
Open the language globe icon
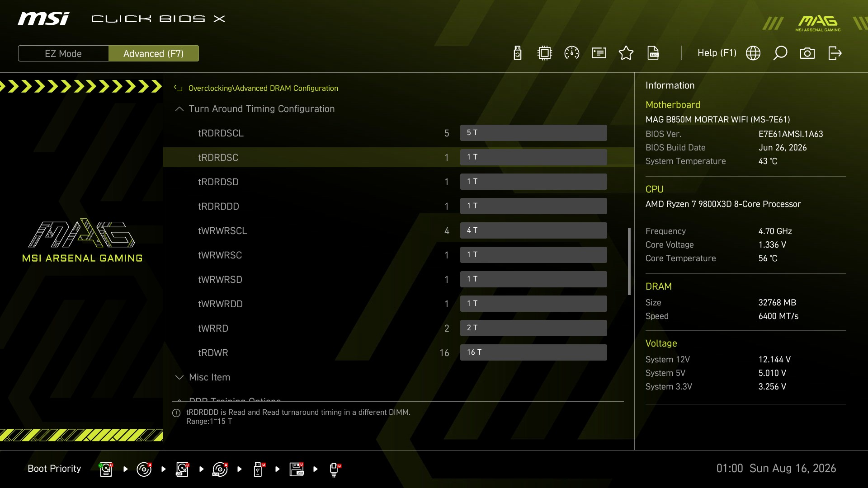pyautogui.click(x=753, y=53)
